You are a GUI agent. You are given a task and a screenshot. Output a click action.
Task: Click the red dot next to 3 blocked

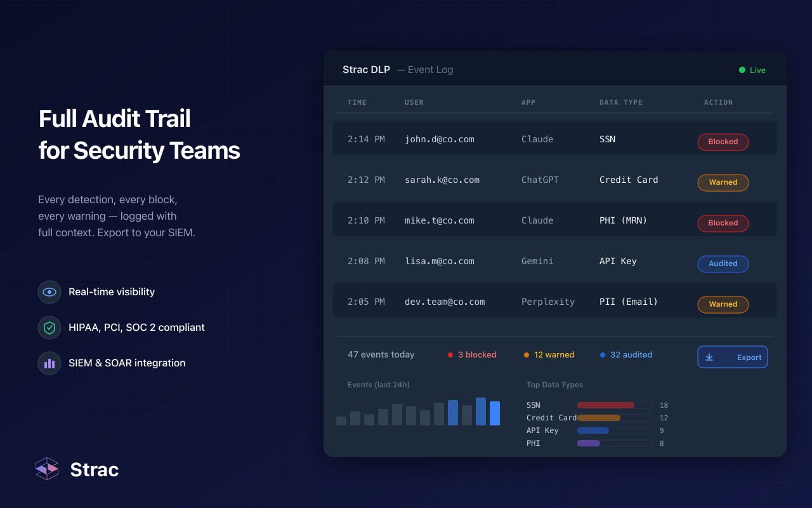click(x=450, y=355)
